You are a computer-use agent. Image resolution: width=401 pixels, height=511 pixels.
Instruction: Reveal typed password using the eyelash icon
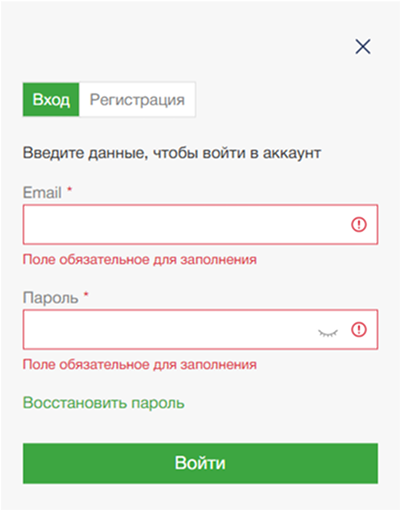pos(328,333)
